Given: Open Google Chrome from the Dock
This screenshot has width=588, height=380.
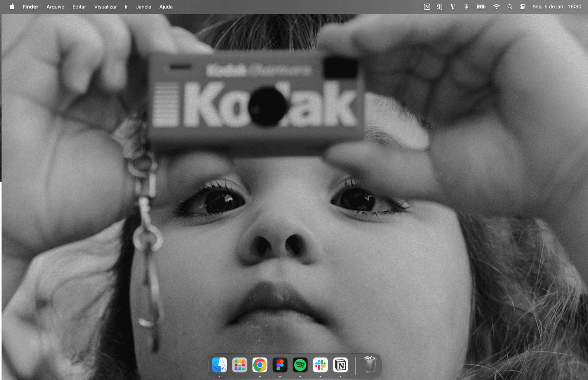Looking at the screenshot, I should click(x=259, y=365).
